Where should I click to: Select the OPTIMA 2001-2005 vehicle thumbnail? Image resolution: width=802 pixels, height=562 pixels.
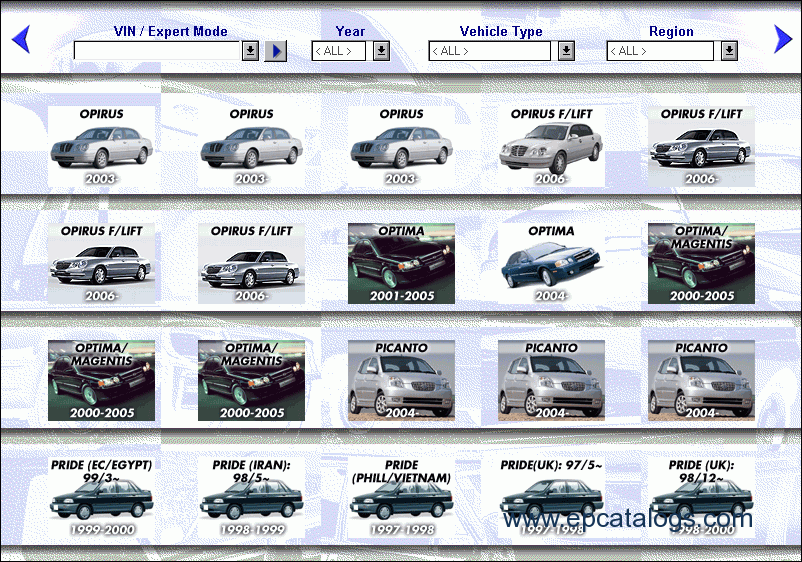click(x=402, y=263)
